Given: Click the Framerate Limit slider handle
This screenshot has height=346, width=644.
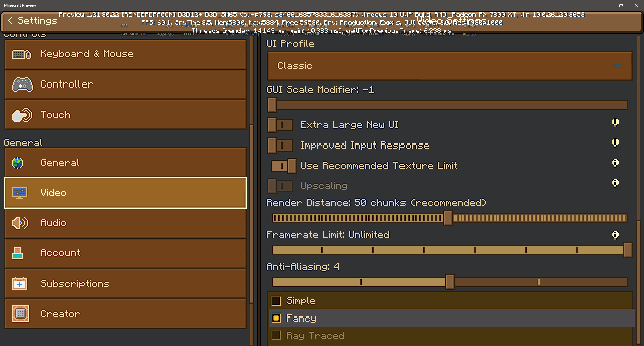Looking at the screenshot, I should [x=628, y=250].
